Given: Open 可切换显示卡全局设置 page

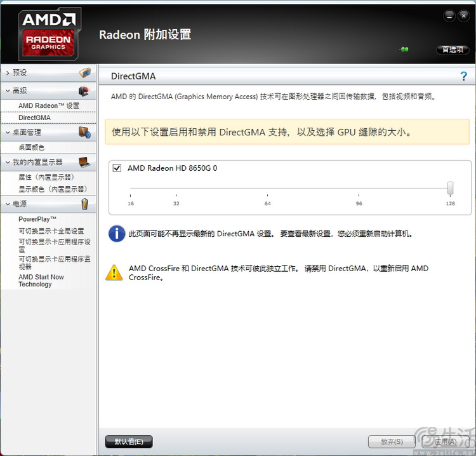Looking at the screenshot, I should (x=51, y=231).
